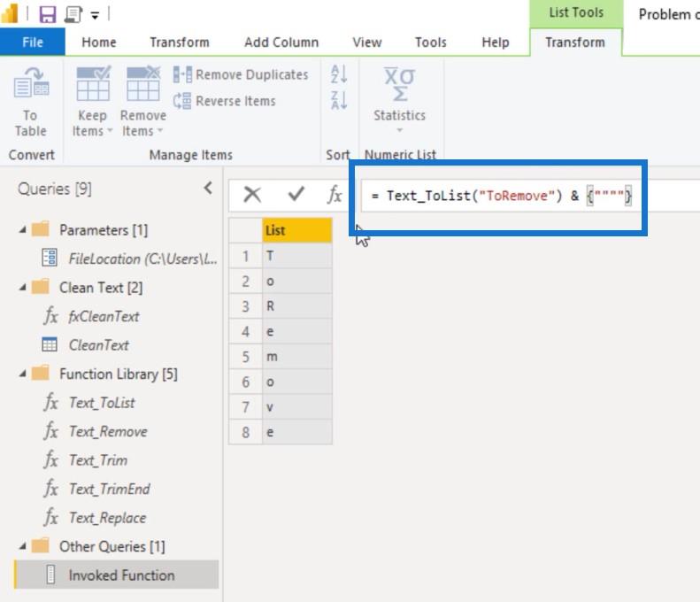Select the List Tools Transform tab

pyautogui.click(x=575, y=42)
